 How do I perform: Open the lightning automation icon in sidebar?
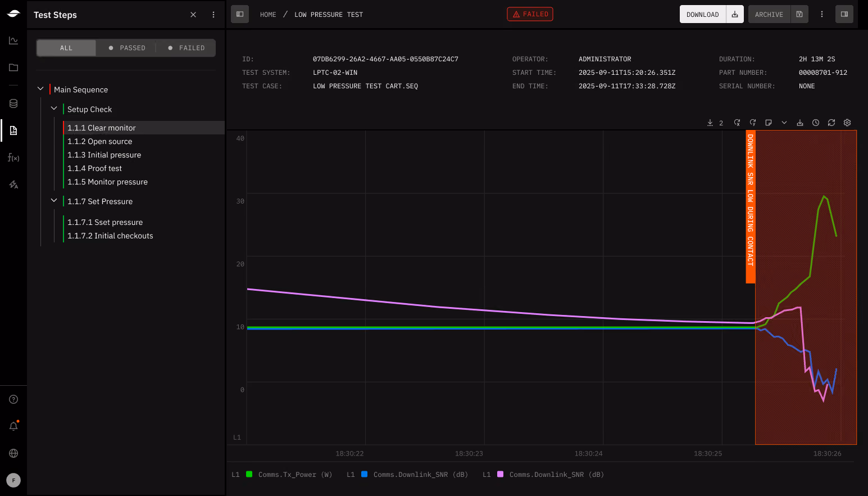coord(13,184)
